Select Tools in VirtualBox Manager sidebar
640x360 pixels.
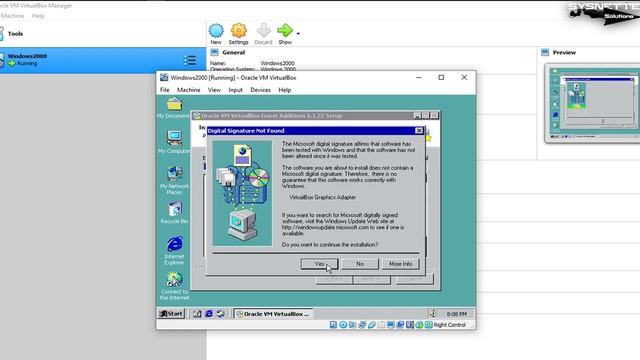point(15,34)
